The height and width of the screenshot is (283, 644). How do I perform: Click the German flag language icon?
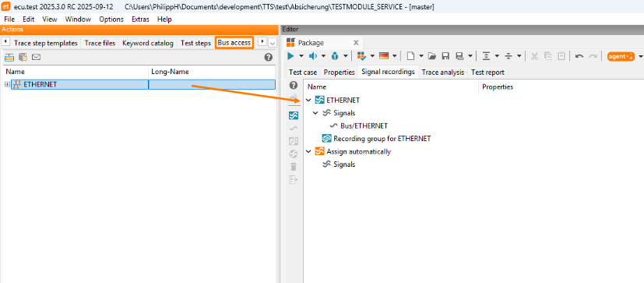click(x=384, y=56)
